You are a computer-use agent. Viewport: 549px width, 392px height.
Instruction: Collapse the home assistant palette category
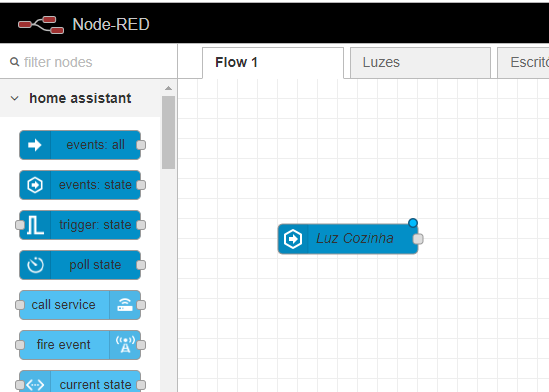(15, 98)
